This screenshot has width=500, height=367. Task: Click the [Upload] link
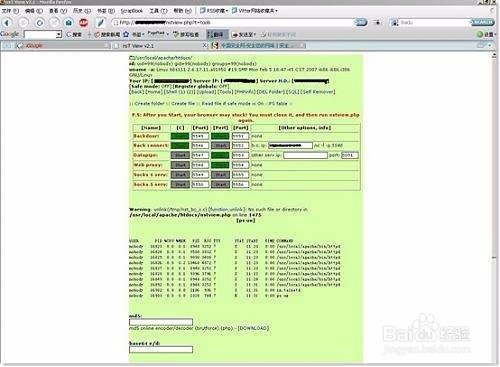[x=206, y=92]
